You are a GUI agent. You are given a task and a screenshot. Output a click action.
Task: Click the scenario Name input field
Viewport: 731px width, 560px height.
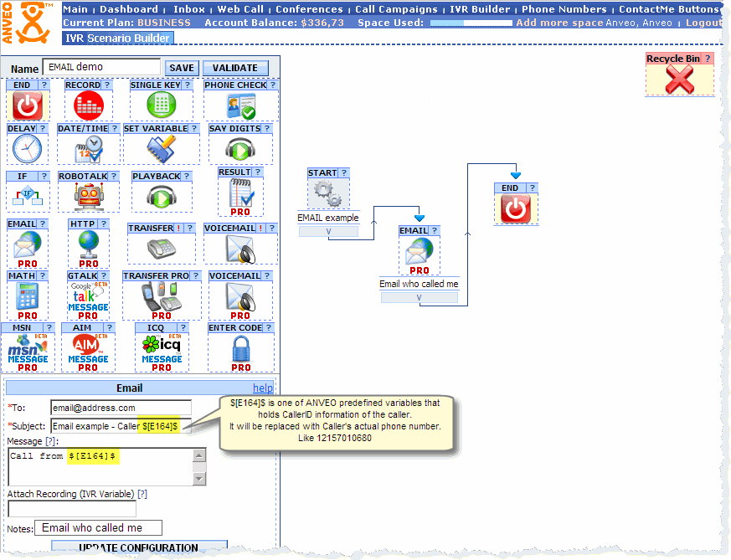point(101,67)
